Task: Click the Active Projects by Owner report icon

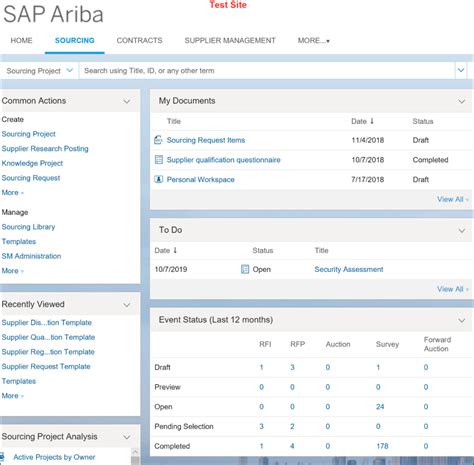Action: pyautogui.click(x=2, y=456)
